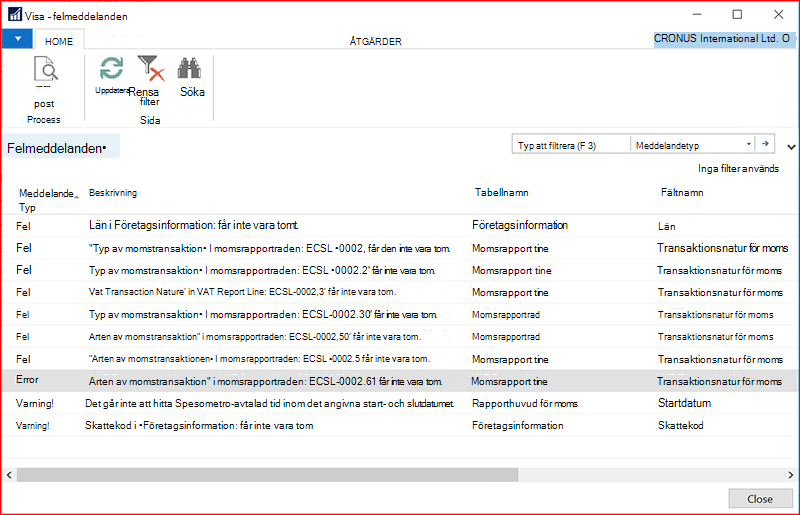Click the CRONUS International Ltd. company label
The height and width of the screenshot is (515, 800).
(722, 39)
